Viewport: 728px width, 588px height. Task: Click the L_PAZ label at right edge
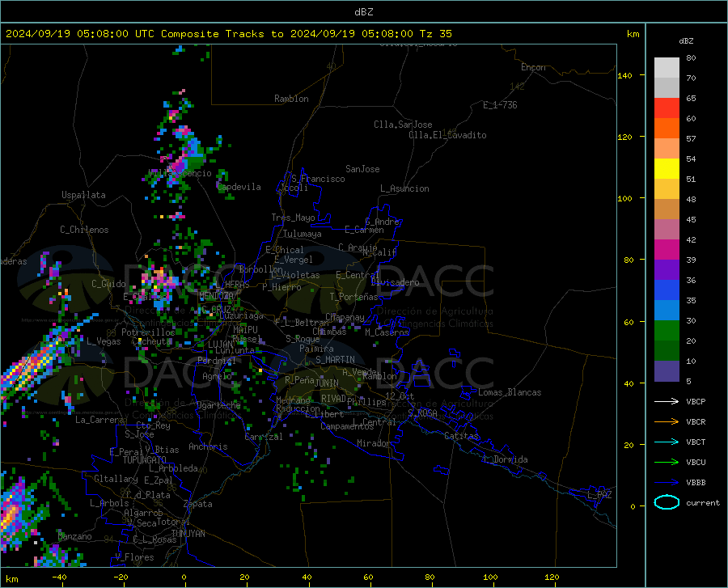[x=599, y=495]
